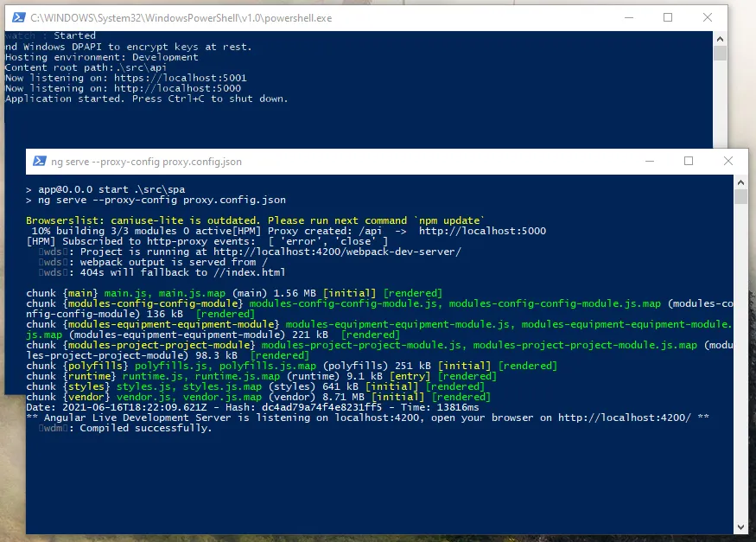Close the powershell.exe window
756x542 pixels.
tap(708, 16)
